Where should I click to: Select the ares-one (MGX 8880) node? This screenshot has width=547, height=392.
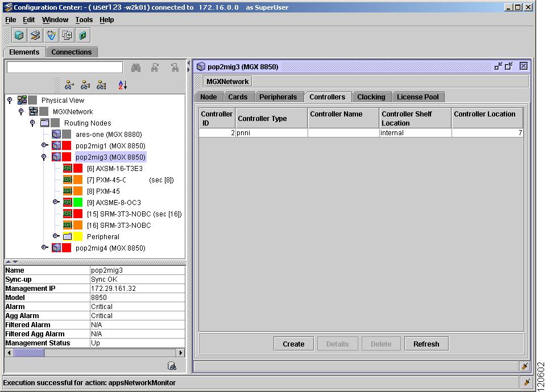coord(109,134)
